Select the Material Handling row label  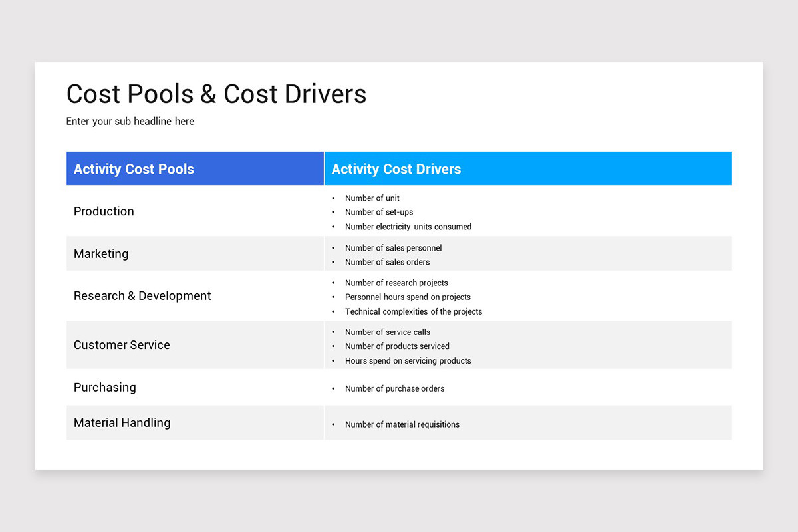(x=122, y=422)
